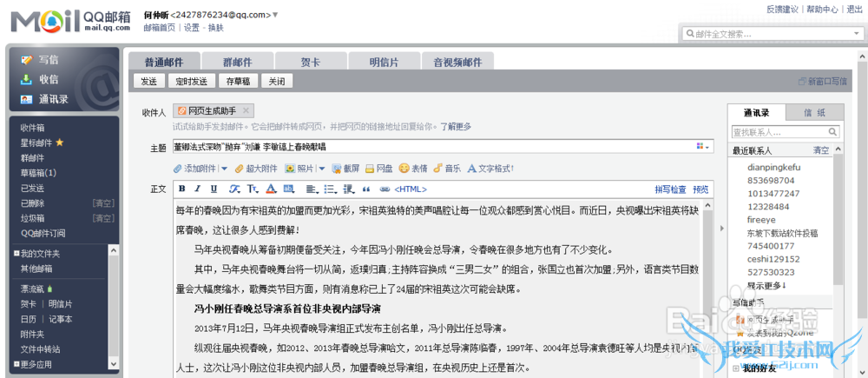Image resolution: width=868 pixels, height=378 pixels.
Task: Open 新窗口写信 in a new window
Action: (x=822, y=81)
